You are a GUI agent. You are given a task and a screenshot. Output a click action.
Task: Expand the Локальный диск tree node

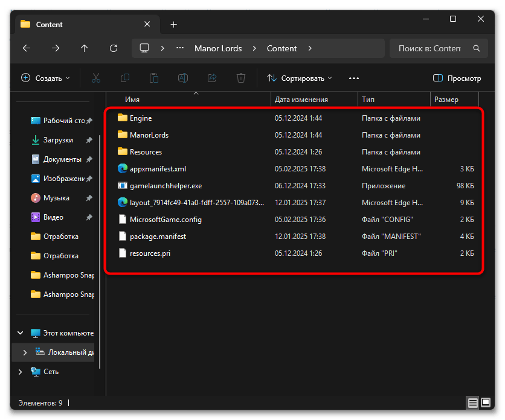coord(25,352)
